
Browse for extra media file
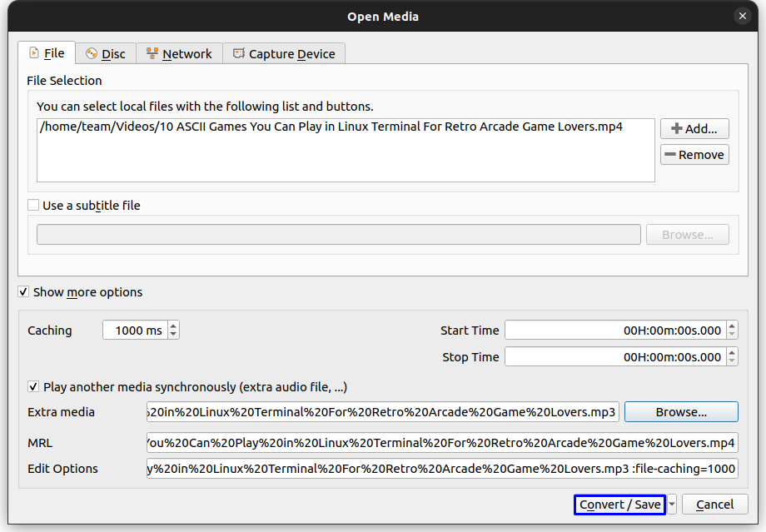(680, 412)
